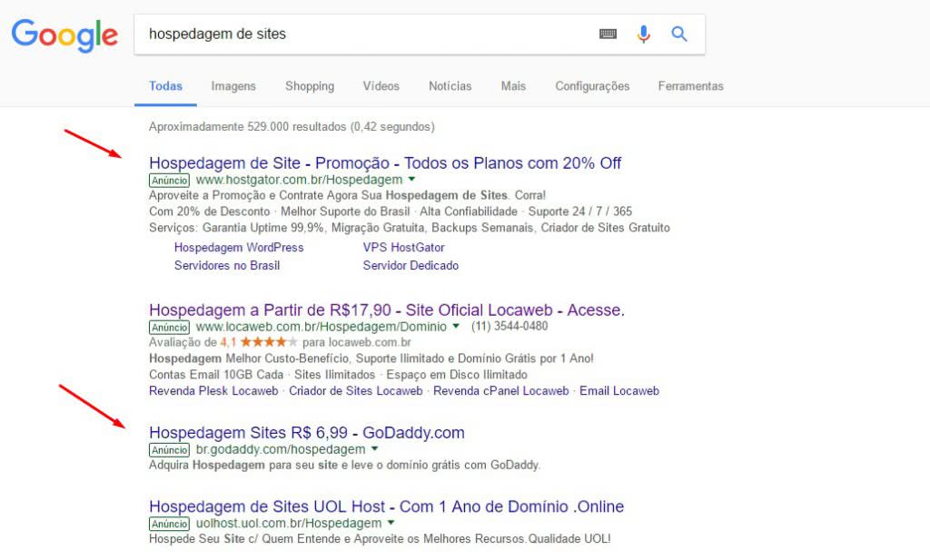The image size is (930, 560).
Task: Click the Anúncio badge of HostGator result
Action: coord(169,180)
